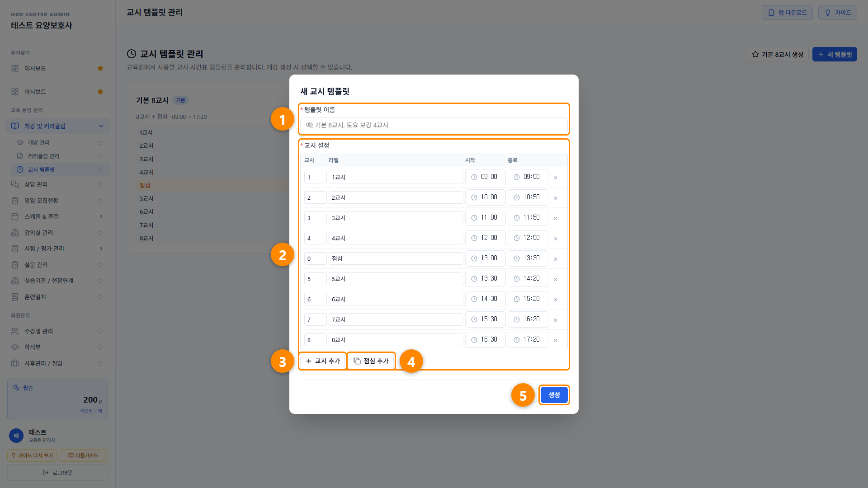Toggle favorite star for 강의실 관리
This screenshot has height=488, width=868.
coord(100,233)
